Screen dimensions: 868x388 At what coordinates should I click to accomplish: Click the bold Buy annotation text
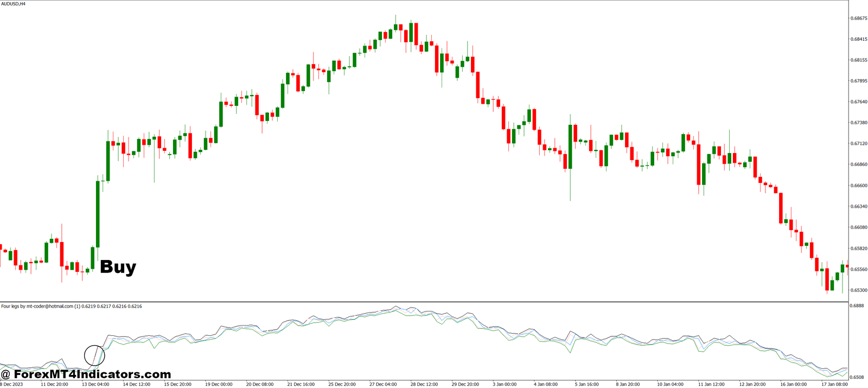tap(118, 267)
